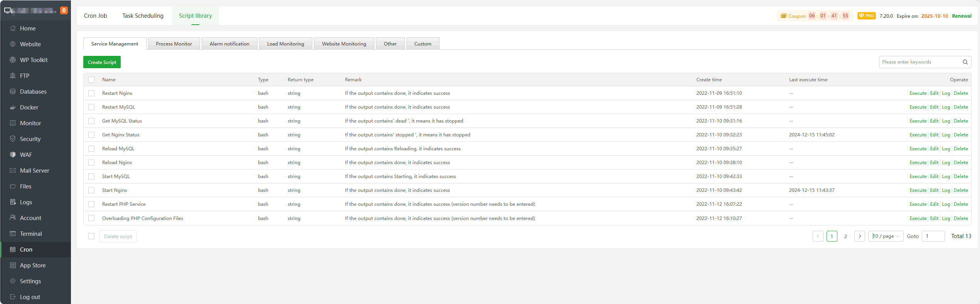Open App Store via grid icon
Screen dimensions: 980x304
[13, 265]
